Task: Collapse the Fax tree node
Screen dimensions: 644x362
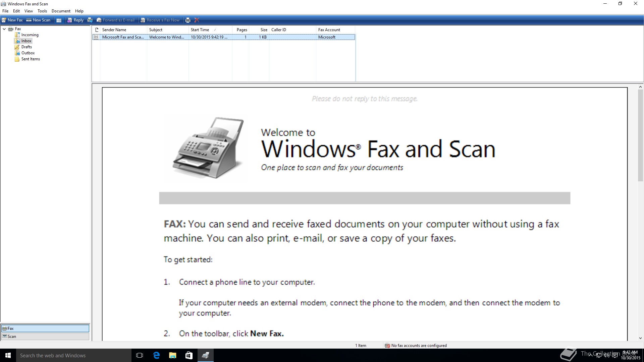Action: 4,29
